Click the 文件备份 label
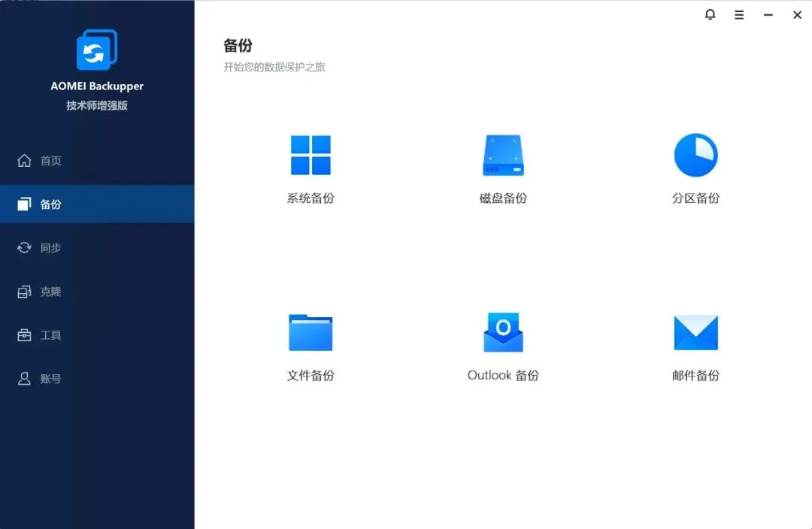 point(311,375)
